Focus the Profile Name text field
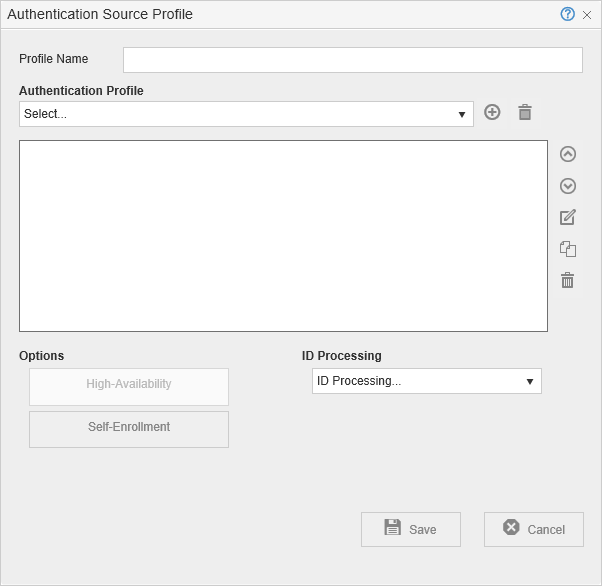602x586 pixels. click(x=352, y=60)
